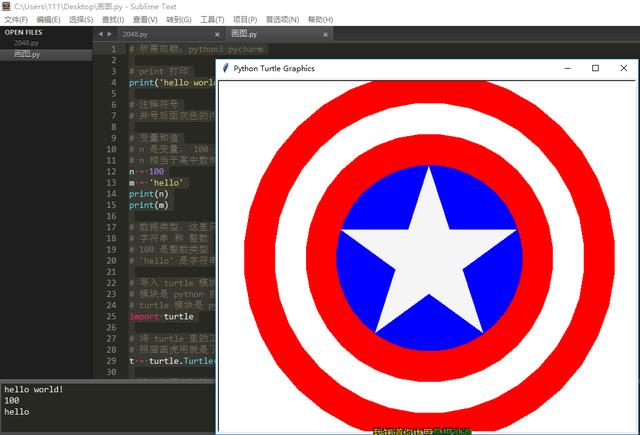Screen dimensions: 640x435
Task: Click the Python Turtle Graphics window title
Action: coord(274,69)
